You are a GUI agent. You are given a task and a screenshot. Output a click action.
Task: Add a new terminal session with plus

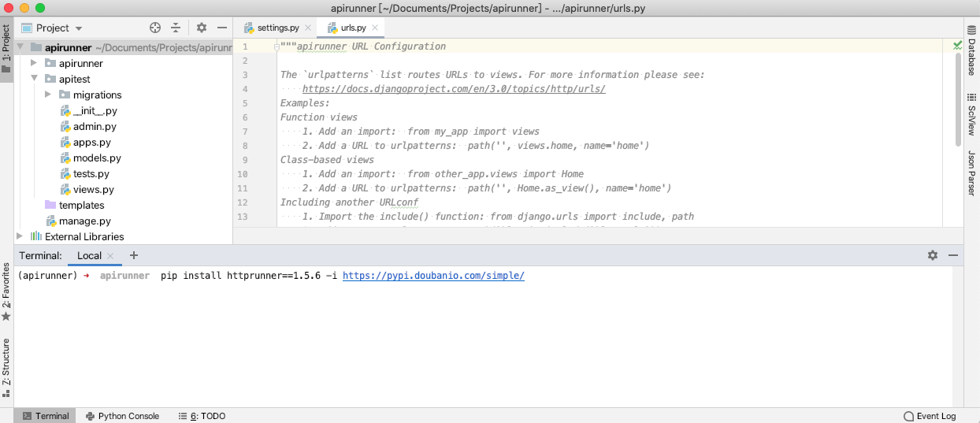pyautogui.click(x=133, y=255)
